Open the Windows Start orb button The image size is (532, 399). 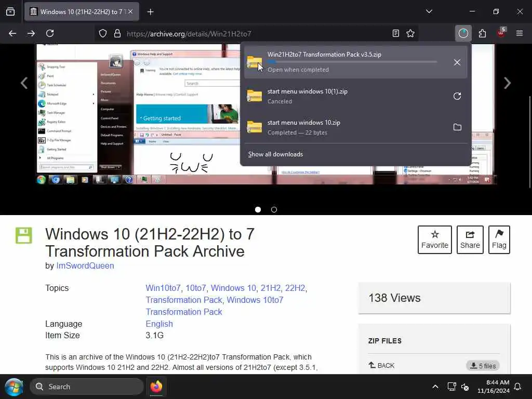coord(14,387)
